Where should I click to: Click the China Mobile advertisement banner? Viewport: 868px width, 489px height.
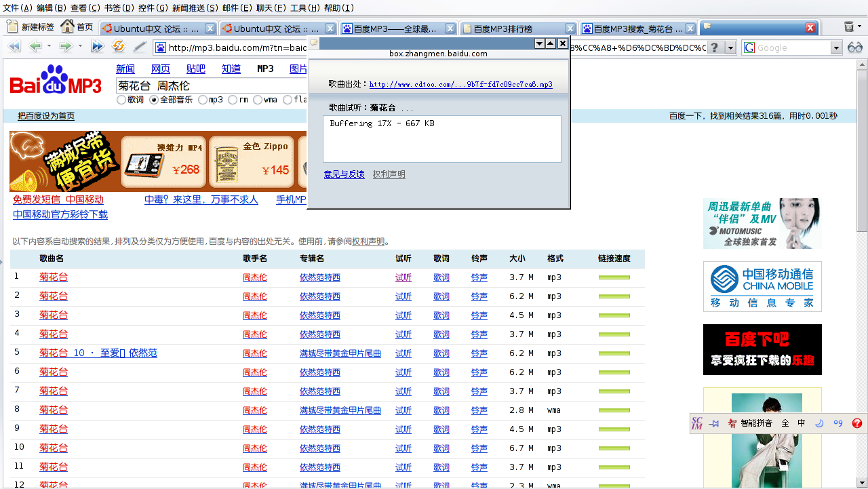tap(762, 286)
